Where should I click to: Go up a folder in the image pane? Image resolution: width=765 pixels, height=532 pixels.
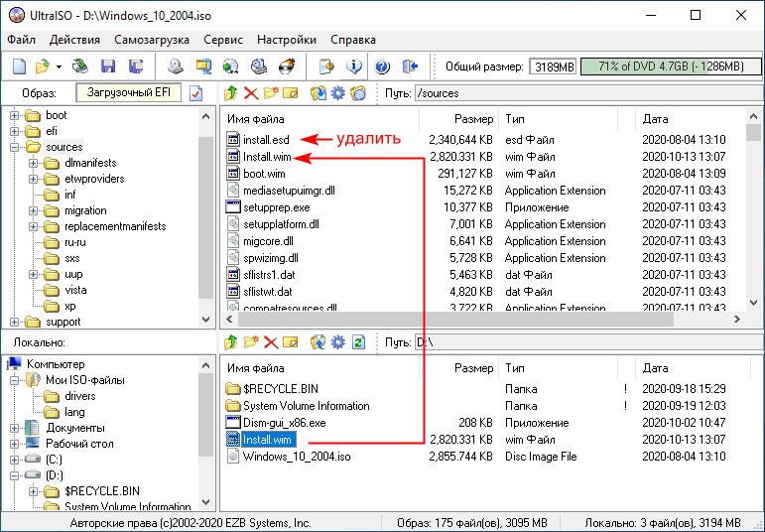point(231,92)
